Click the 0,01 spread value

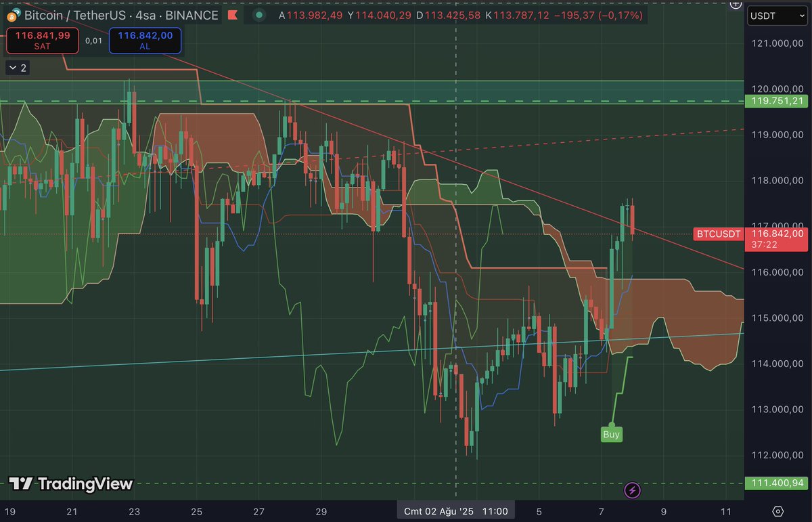(93, 41)
